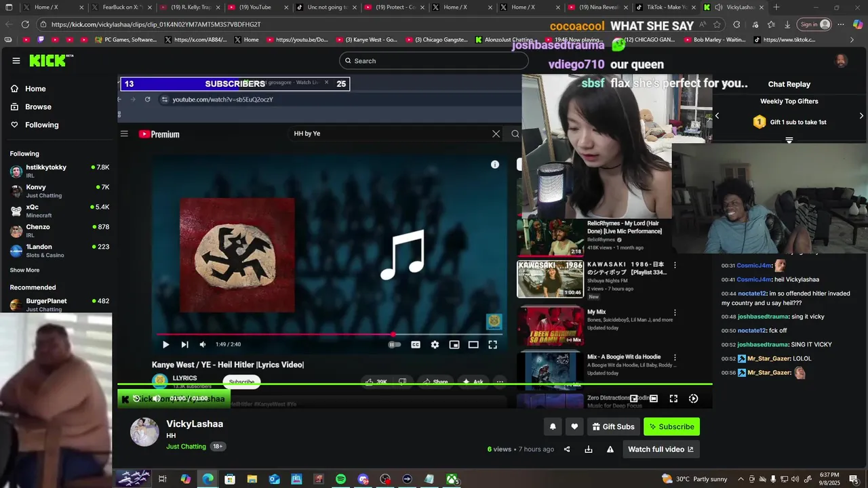Click CosmicJ4m username at 00:41 in chat

coord(754,279)
